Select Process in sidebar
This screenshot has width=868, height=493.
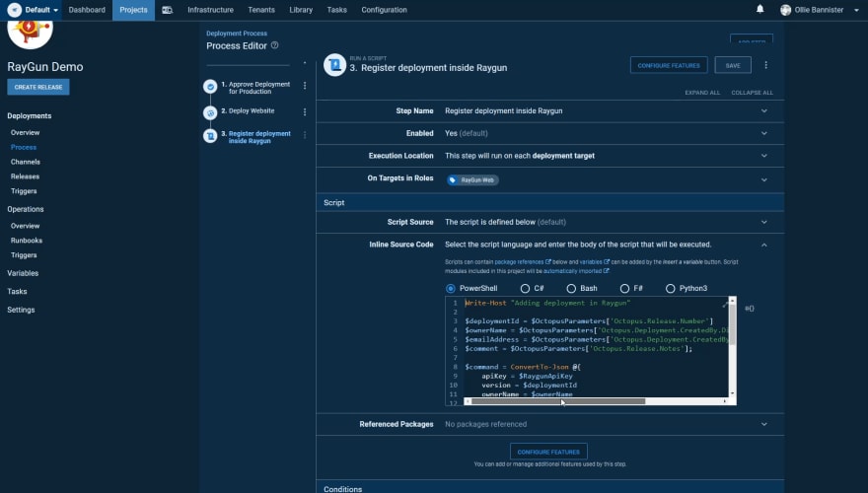click(x=24, y=147)
